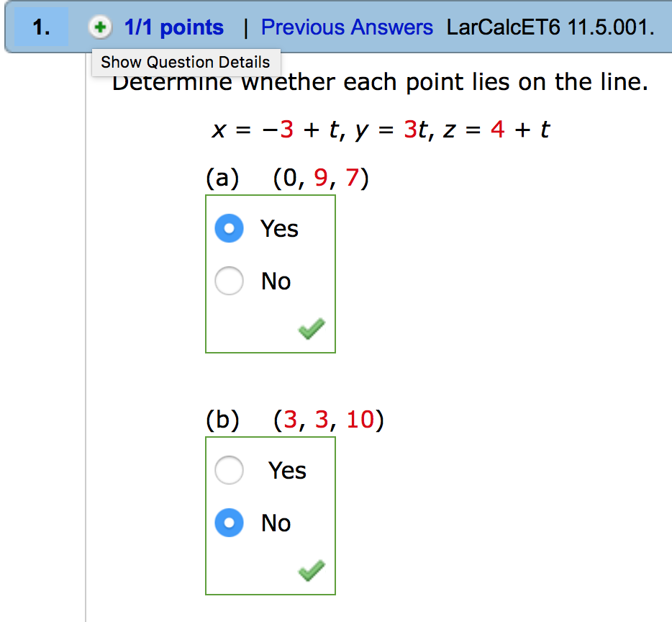Select the Yes radio button for part (b)

click(x=230, y=471)
